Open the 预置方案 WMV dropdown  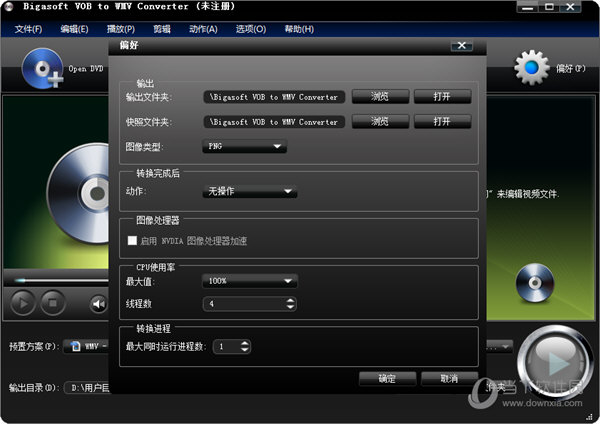point(86,346)
